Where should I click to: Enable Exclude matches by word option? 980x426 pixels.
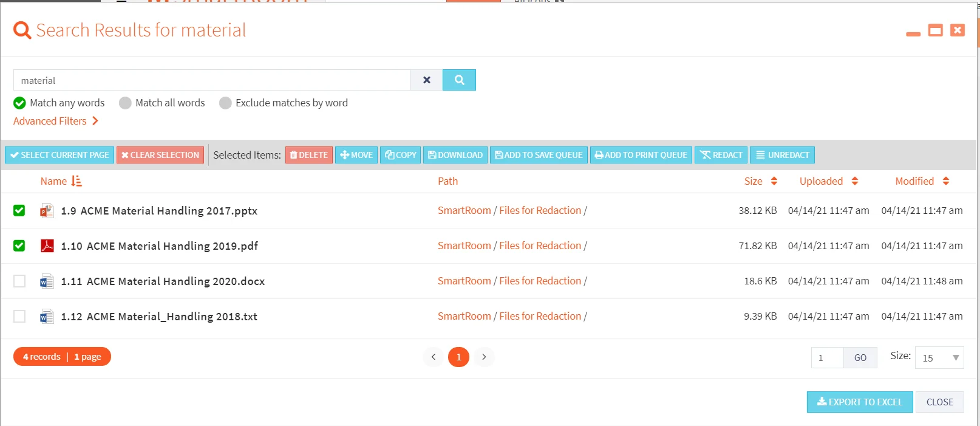point(225,103)
